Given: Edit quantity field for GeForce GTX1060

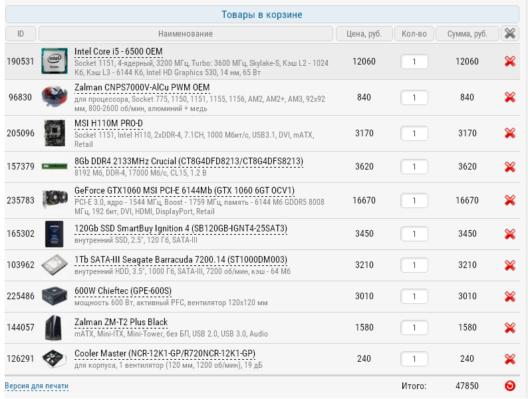Looking at the screenshot, I should point(414,201).
